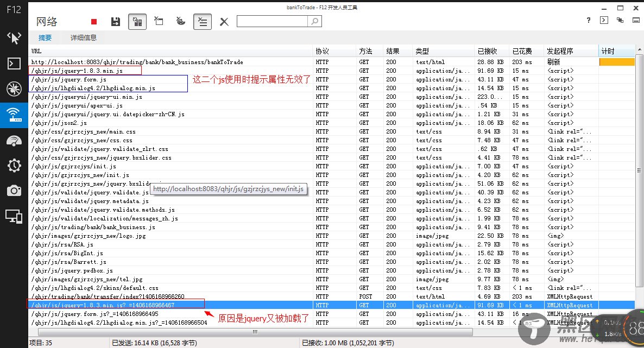Select the jquery-ui.min.js request row
Image resolution: width=644 pixels, height=348 pixels.
click(331, 97)
